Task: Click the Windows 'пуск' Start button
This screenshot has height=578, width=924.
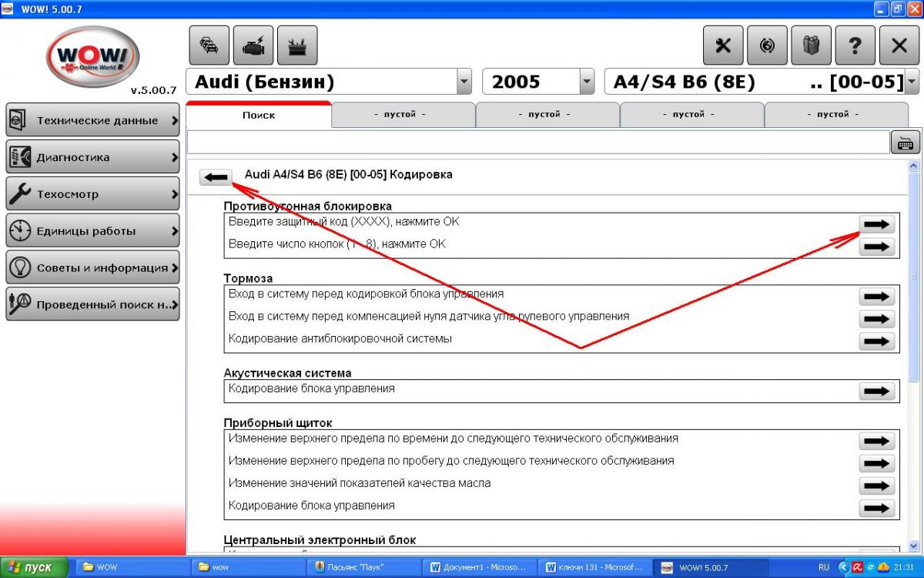Action: tap(35, 567)
